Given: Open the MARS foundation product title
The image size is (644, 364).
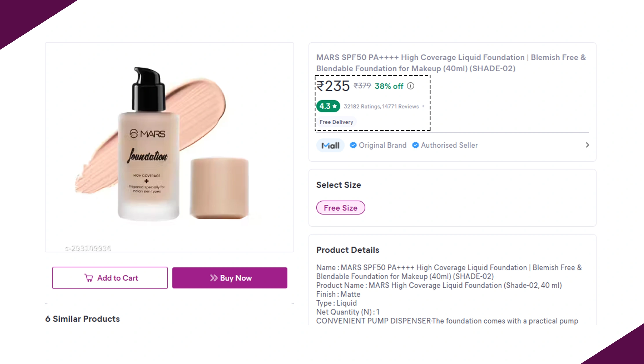Looking at the screenshot, I should [451, 63].
